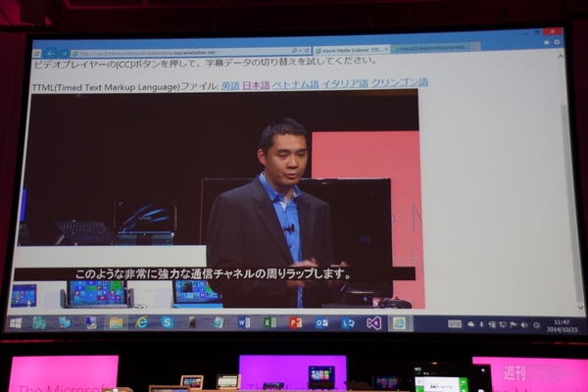The image size is (588, 392).
Task: Open the touch keyboard icon in the tray
Action: 455,324
